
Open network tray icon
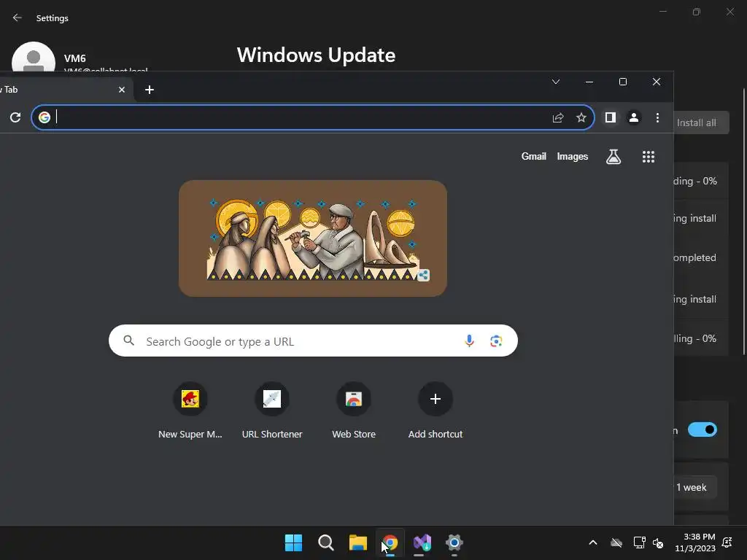pos(639,542)
